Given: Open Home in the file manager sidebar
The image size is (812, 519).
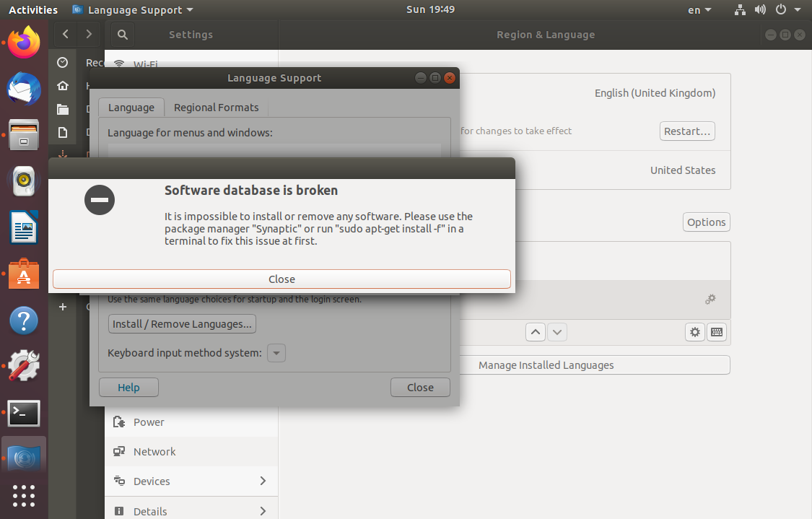Looking at the screenshot, I should (63, 85).
